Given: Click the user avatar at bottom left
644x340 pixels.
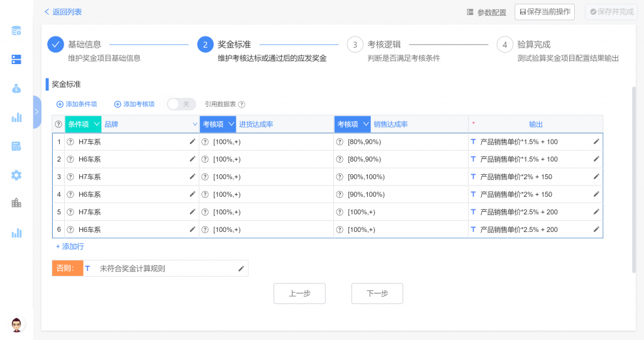Looking at the screenshot, I should pyautogui.click(x=17, y=324).
